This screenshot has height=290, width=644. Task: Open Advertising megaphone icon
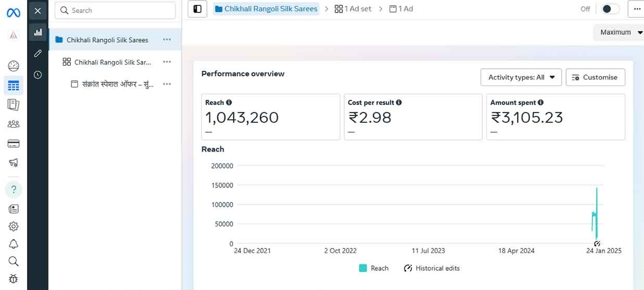[x=14, y=163]
